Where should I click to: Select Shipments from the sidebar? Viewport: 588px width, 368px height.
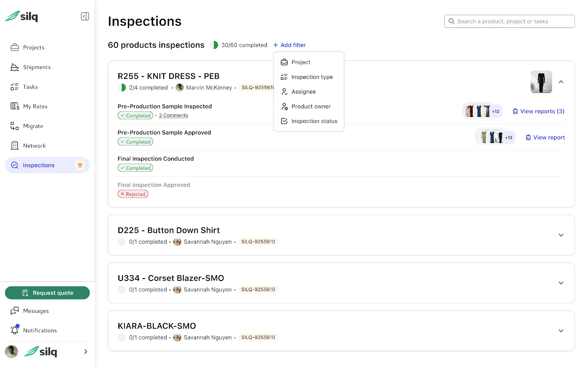click(x=37, y=67)
